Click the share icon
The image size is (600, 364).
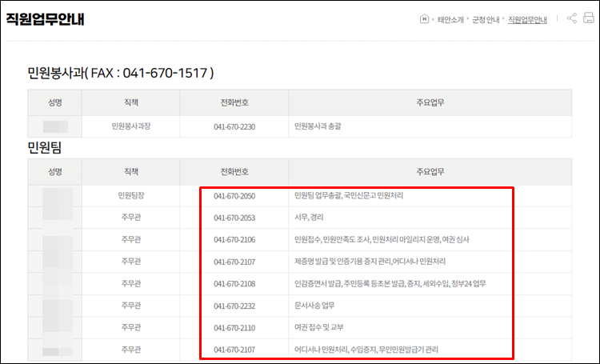(x=572, y=18)
